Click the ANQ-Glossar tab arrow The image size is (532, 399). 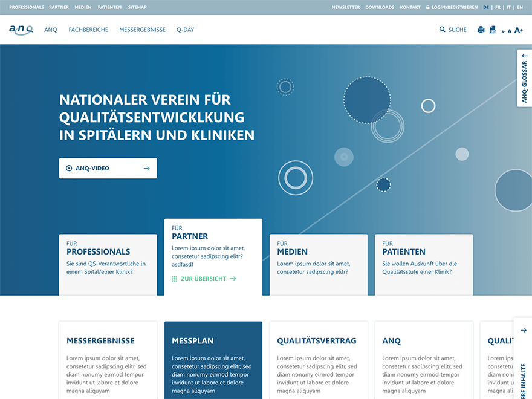point(525,56)
